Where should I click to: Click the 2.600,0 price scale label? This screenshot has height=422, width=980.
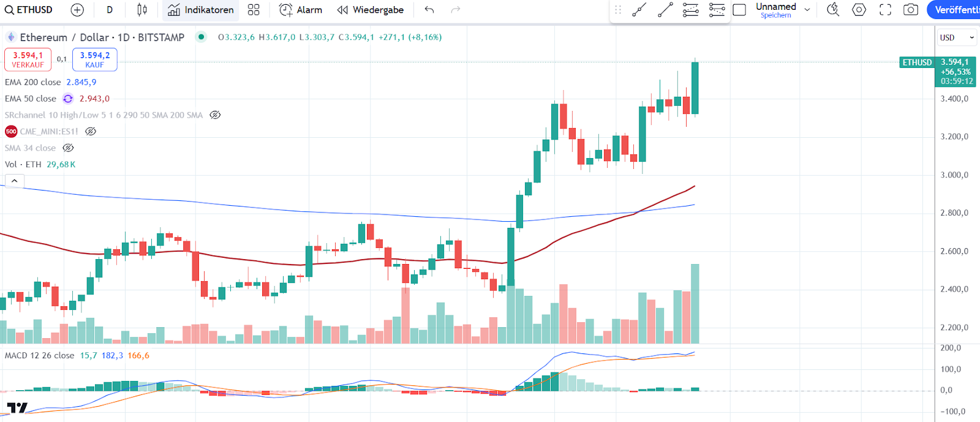[954, 251]
